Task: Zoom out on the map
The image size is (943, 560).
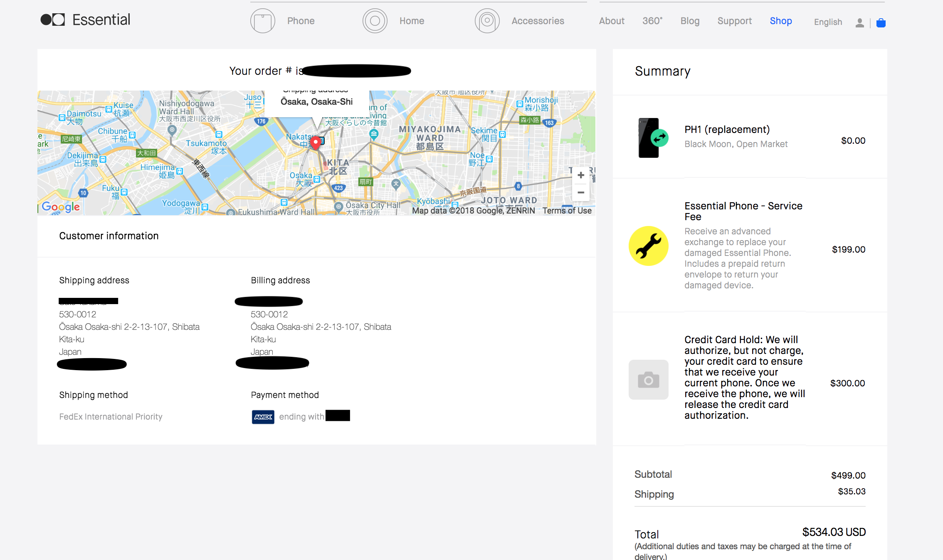Action: coord(581,193)
